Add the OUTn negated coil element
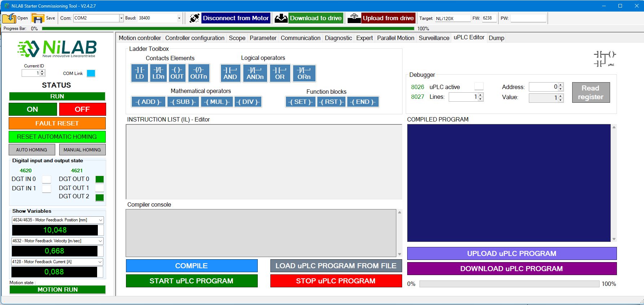644x305 pixels. tap(199, 73)
